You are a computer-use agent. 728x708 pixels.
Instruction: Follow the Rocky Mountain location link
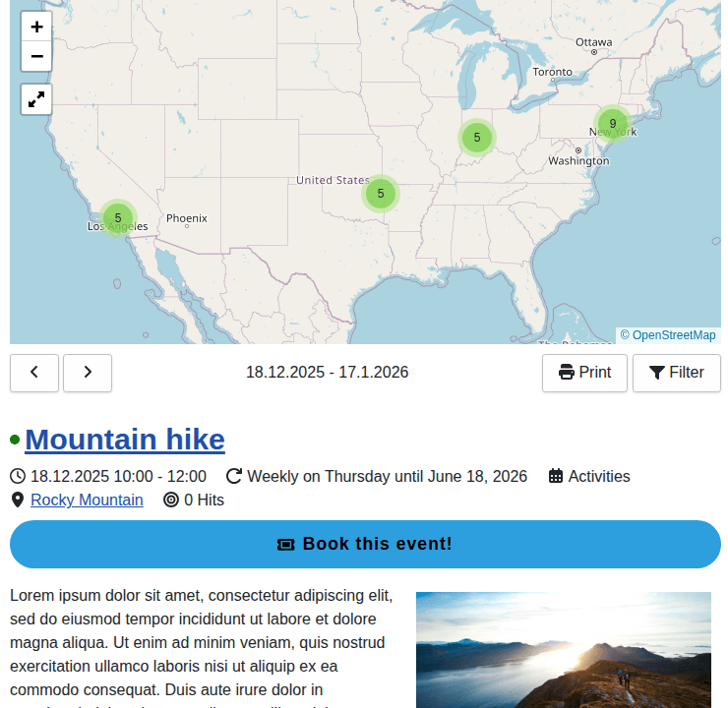(x=87, y=501)
